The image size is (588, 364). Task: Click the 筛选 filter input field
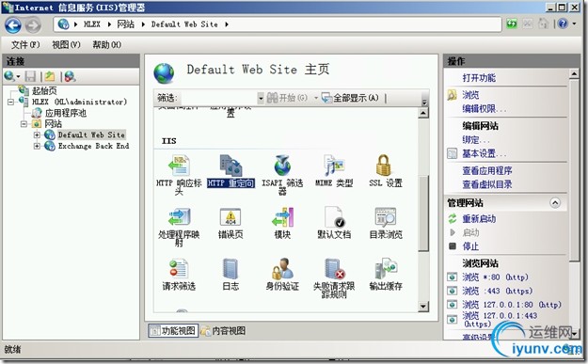point(218,99)
